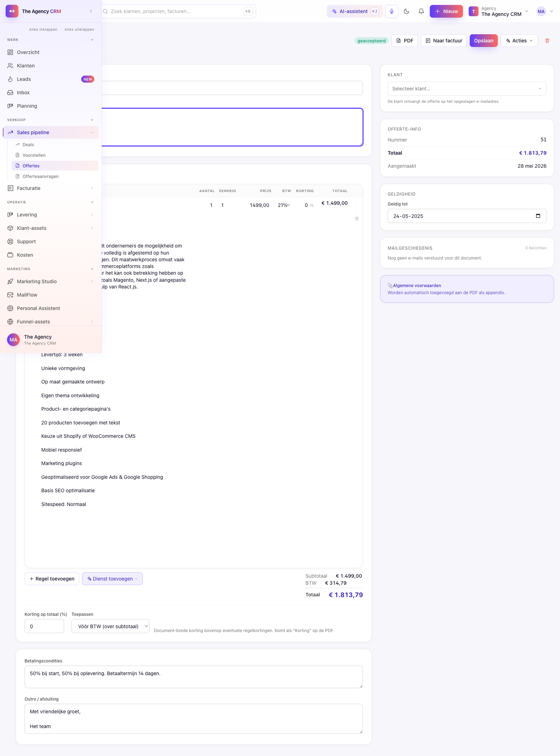Go to Klanten

[x=51, y=66]
